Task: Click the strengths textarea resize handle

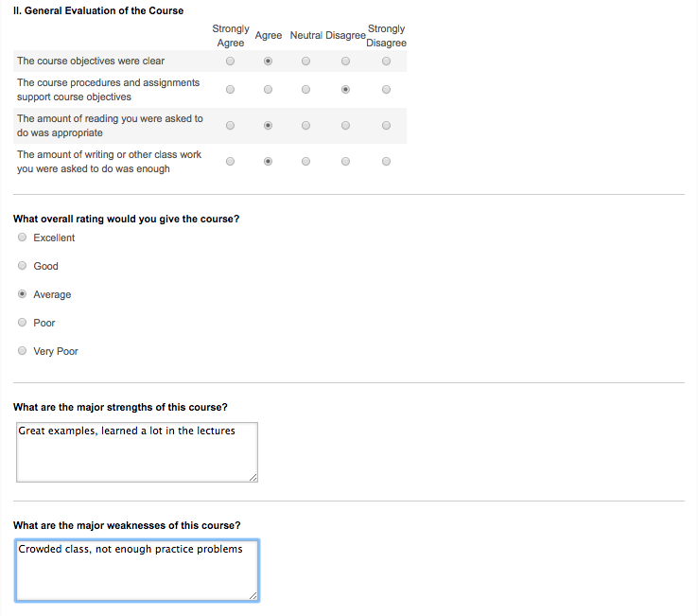Action: tap(253, 478)
